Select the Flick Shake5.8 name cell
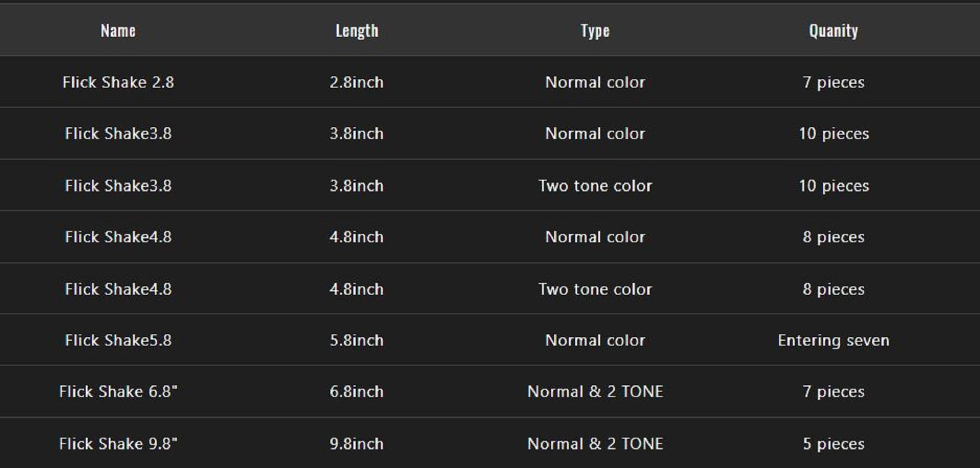The height and width of the screenshot is (468, 980). (x=118, y=340)
